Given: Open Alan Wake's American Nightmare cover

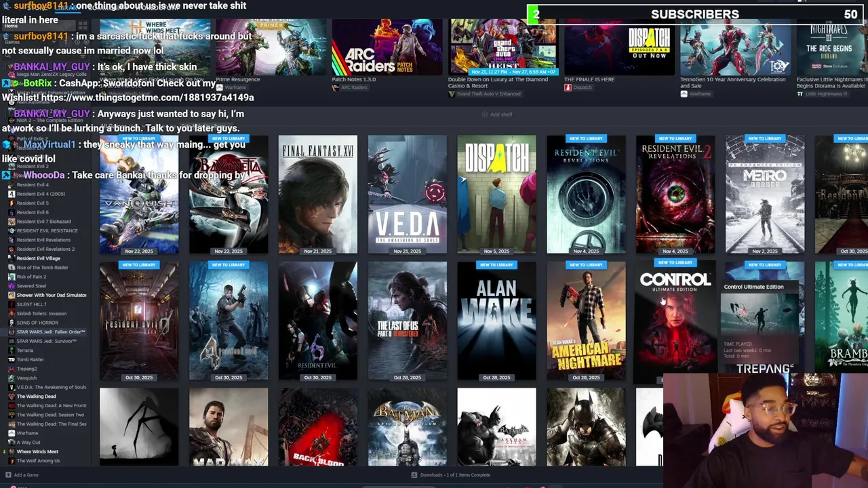Looking at the screenshot, I should click(x=587, y=321).
